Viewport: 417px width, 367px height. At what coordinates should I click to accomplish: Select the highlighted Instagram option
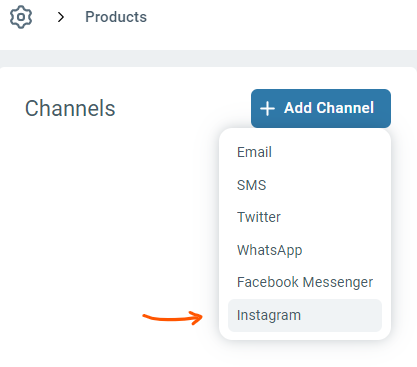(x=305, y=315)
